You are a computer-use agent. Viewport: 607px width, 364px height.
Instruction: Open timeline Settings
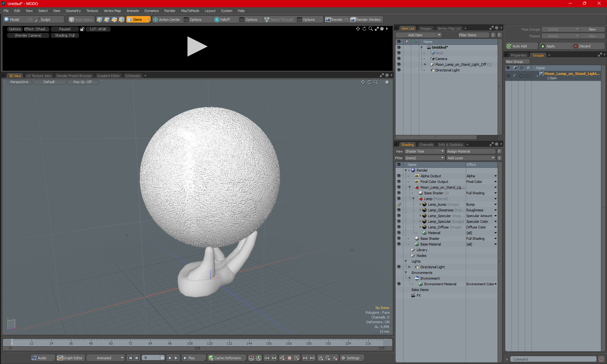click(x=352, y=358)
